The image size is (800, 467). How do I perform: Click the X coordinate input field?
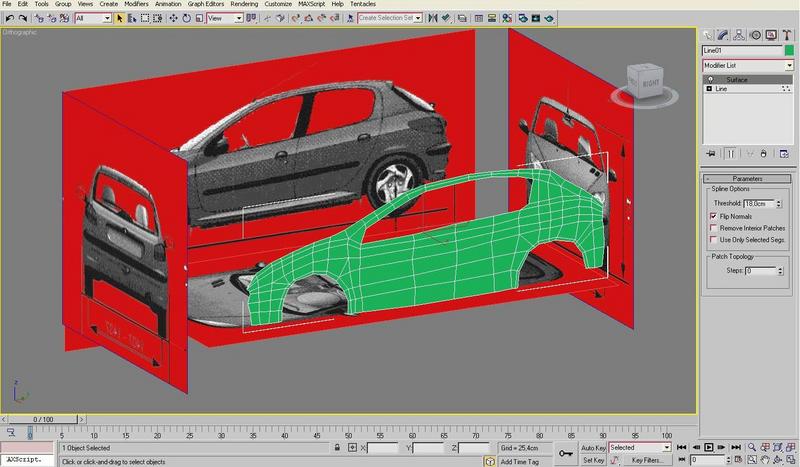click(x=382, y=448)
